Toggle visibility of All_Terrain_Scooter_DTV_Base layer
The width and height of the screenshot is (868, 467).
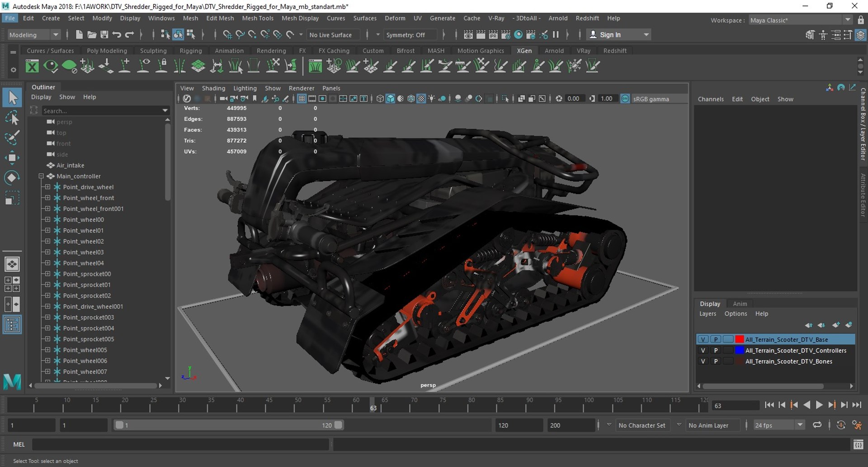(703, 339)
